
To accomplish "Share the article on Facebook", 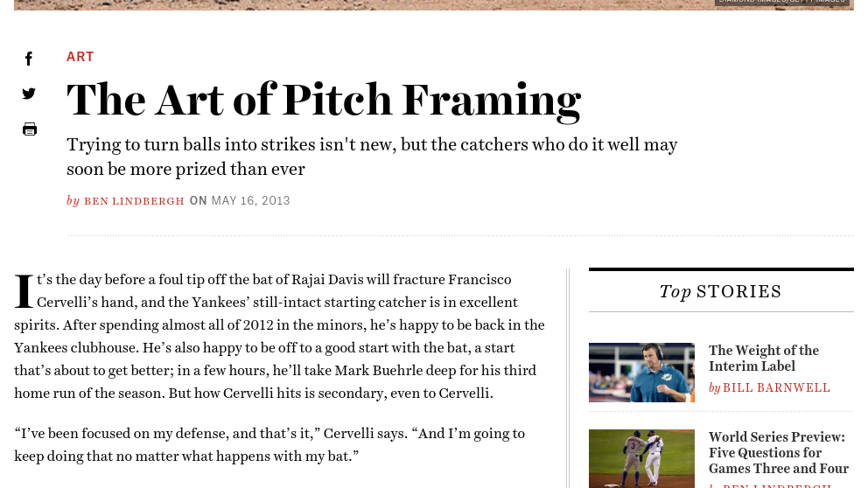I will tap(29, 58).
